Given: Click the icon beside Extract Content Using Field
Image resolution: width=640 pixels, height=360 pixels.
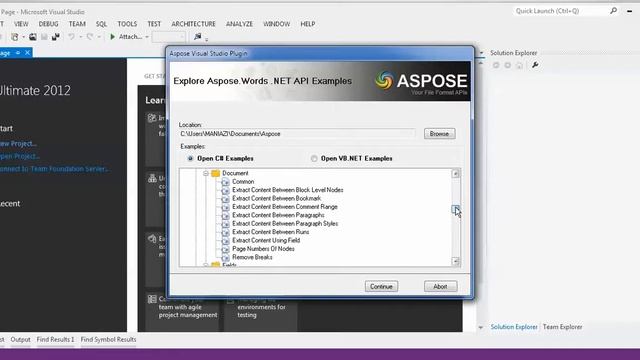Looking at the screenshot, I should (225, 240).
